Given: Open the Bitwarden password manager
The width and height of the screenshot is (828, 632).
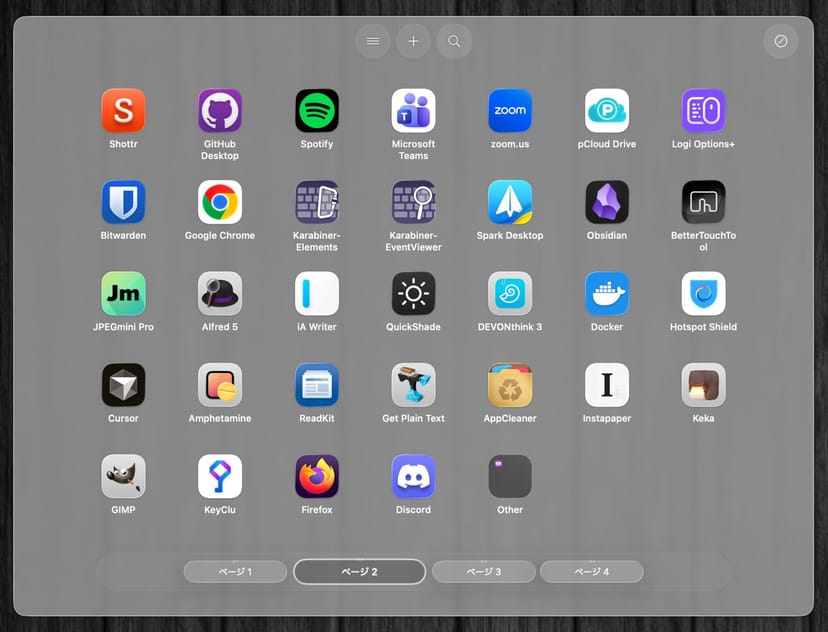Looking at the screenshot, I should (123, 202).
